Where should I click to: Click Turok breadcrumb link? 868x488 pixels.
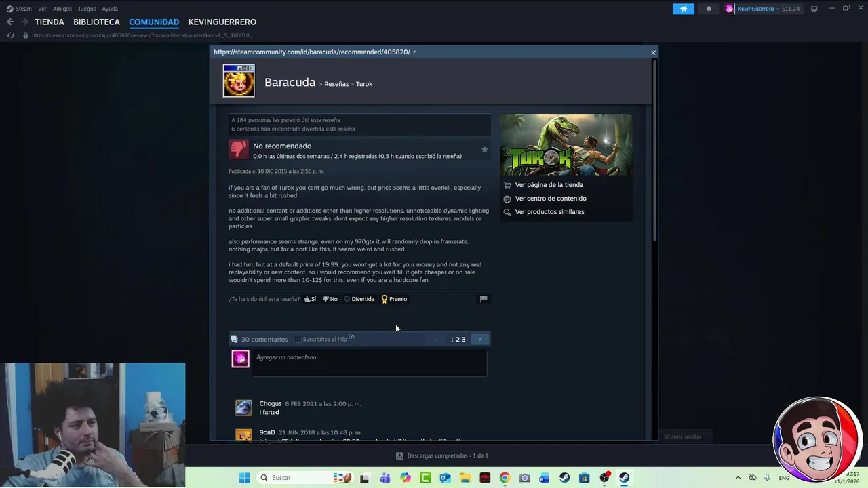click(364, 84)
